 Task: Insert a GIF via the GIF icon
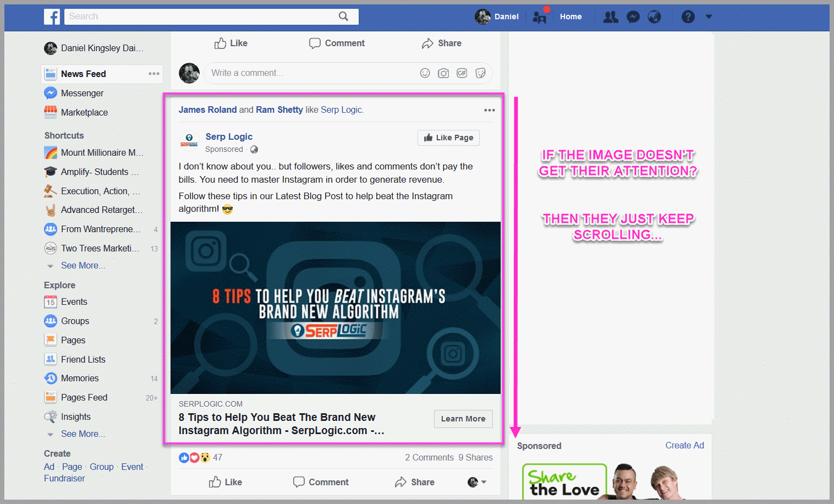462,73
